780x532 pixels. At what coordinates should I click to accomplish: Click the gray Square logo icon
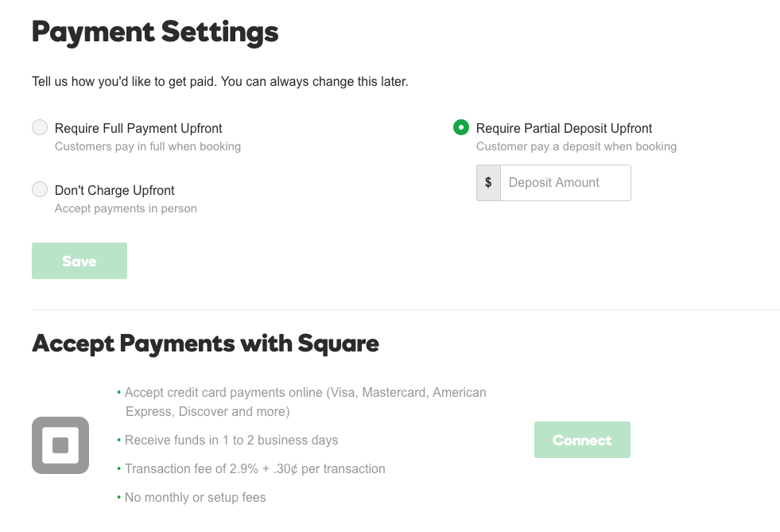60,445
